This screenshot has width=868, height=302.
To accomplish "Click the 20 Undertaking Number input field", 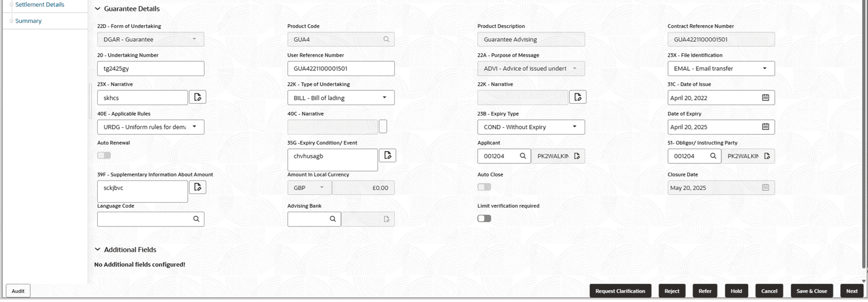I will [151, 68].
